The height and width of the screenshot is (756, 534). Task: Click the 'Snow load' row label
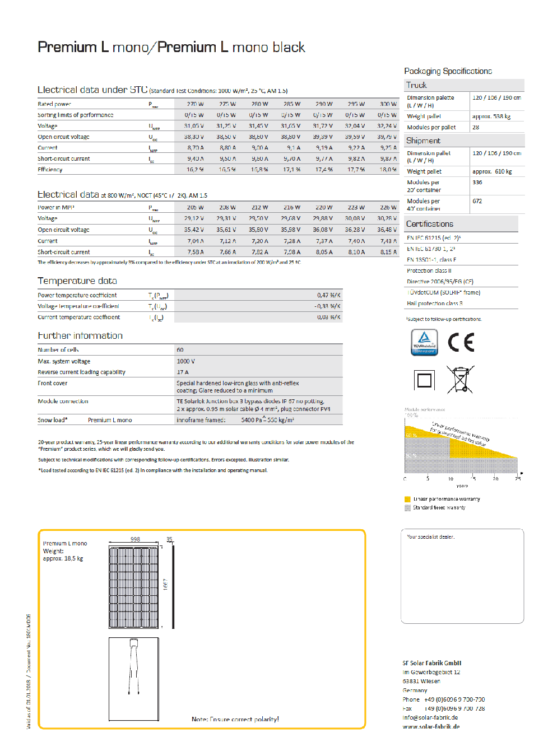53,420
